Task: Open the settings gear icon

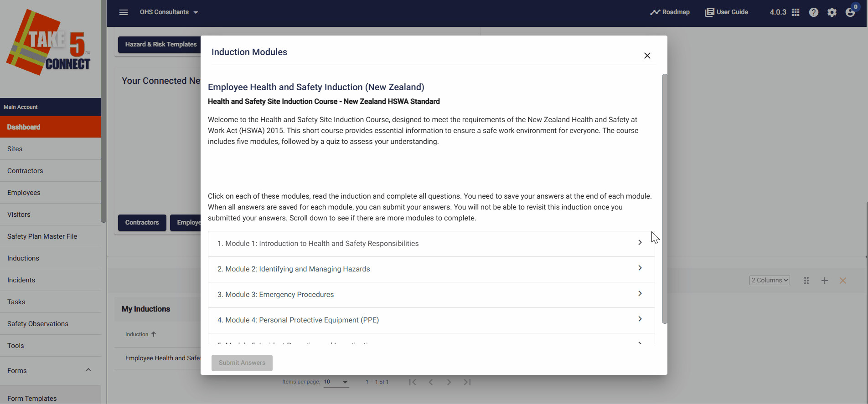Action: [x=832, y=12]
